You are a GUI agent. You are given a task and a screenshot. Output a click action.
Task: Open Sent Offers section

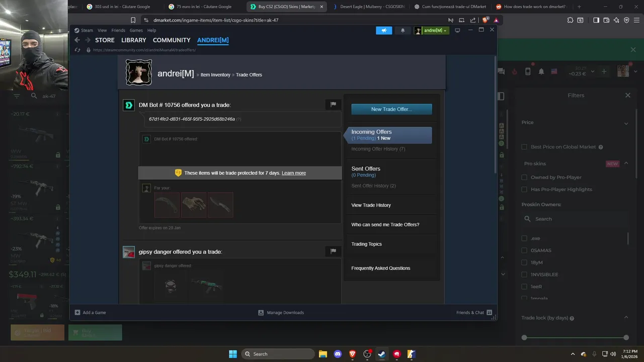(366, 168)
